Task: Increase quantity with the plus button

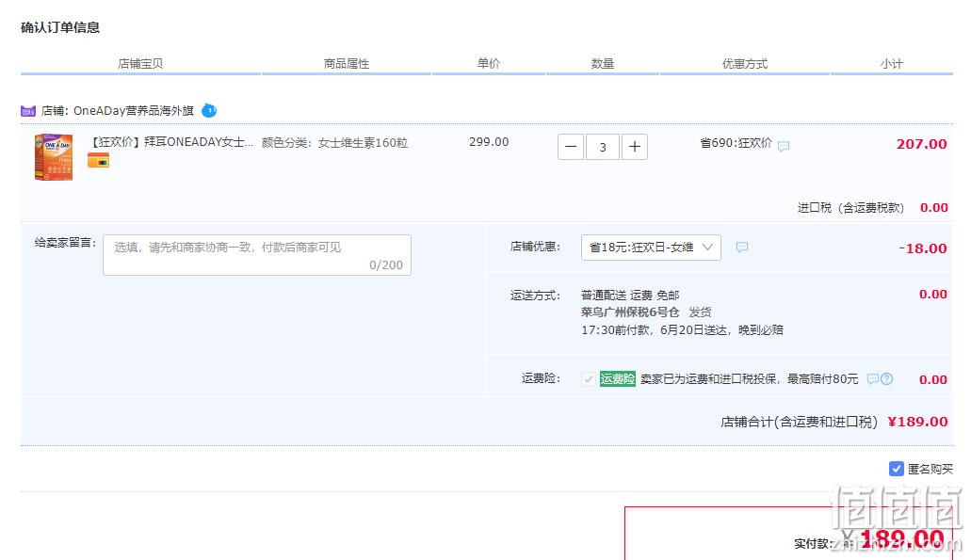Action: point(635,147)
